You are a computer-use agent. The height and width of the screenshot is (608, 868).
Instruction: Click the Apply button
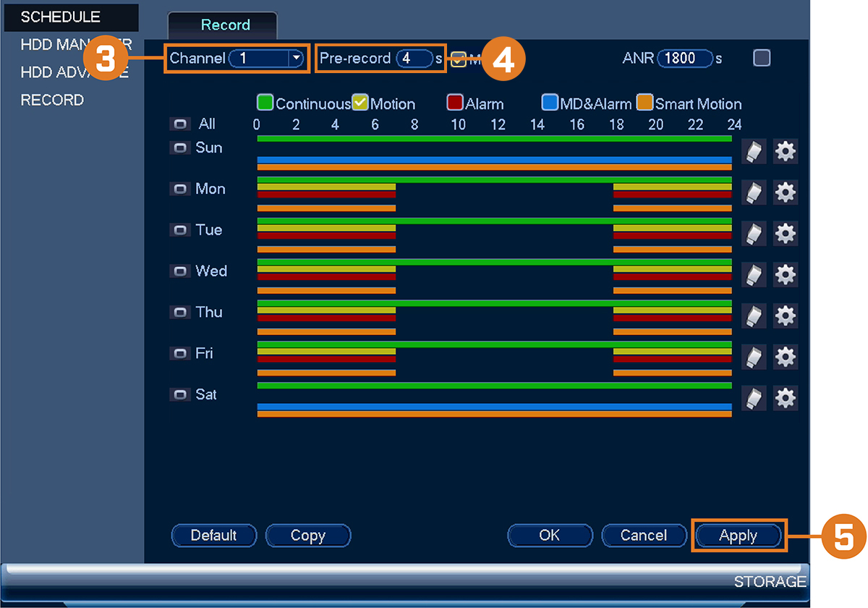pyautogui.click(x=739, y=536)
